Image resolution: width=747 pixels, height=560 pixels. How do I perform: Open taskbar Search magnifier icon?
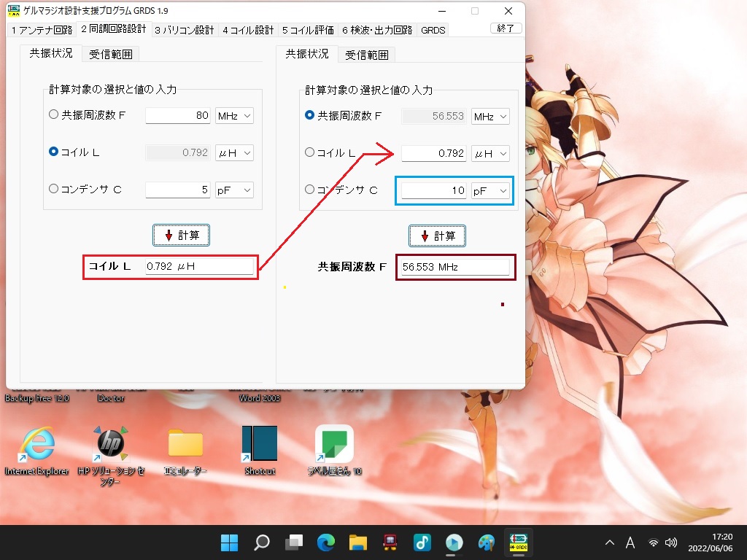point(262,542)
